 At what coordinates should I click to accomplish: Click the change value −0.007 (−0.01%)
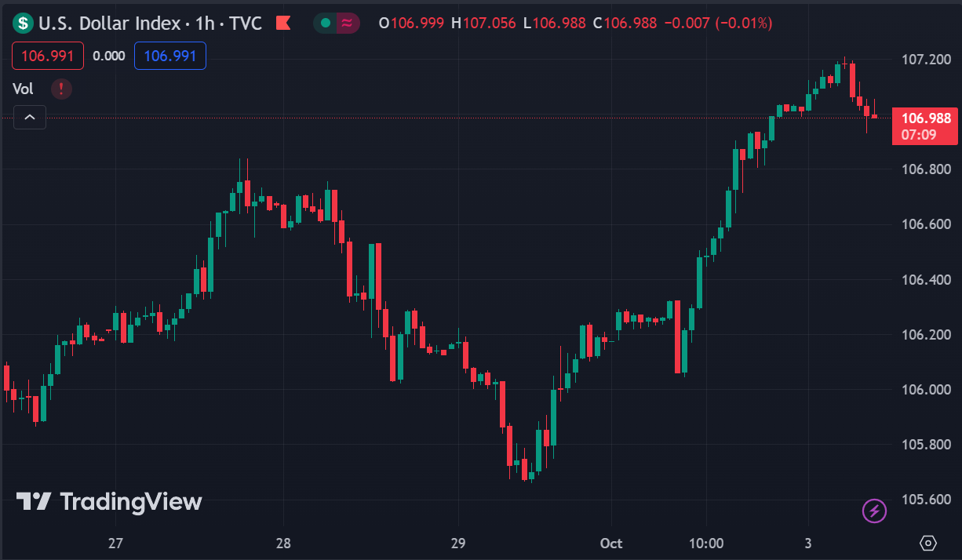coord(718,23)
